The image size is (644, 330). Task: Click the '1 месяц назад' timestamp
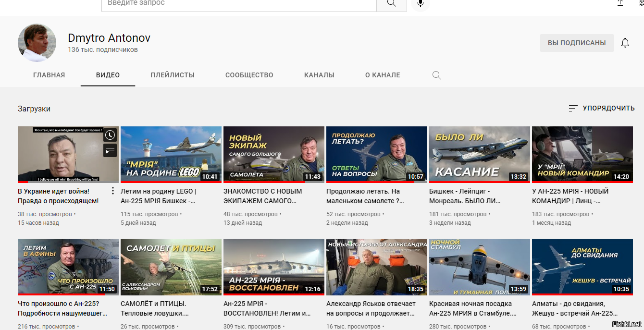tap(552, 223)
